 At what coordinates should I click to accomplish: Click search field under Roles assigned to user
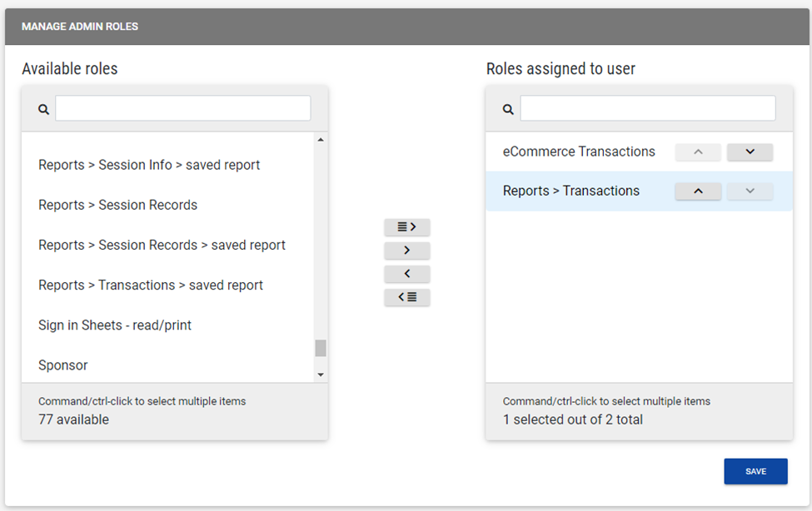pos(647,108)
